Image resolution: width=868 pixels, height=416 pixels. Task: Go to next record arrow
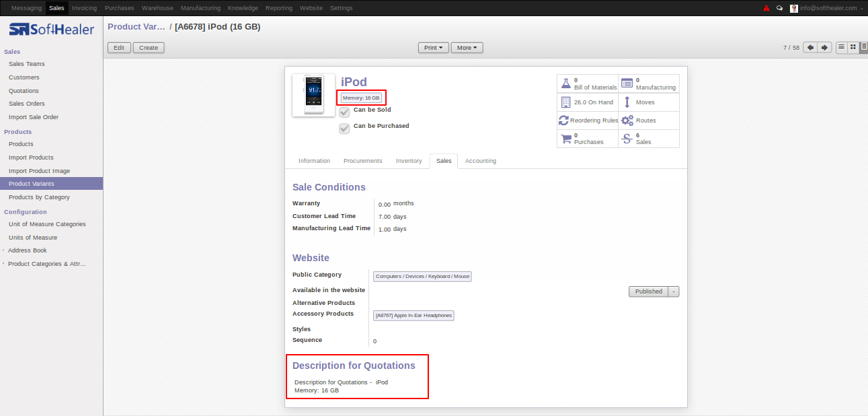[x=825, y=48]
